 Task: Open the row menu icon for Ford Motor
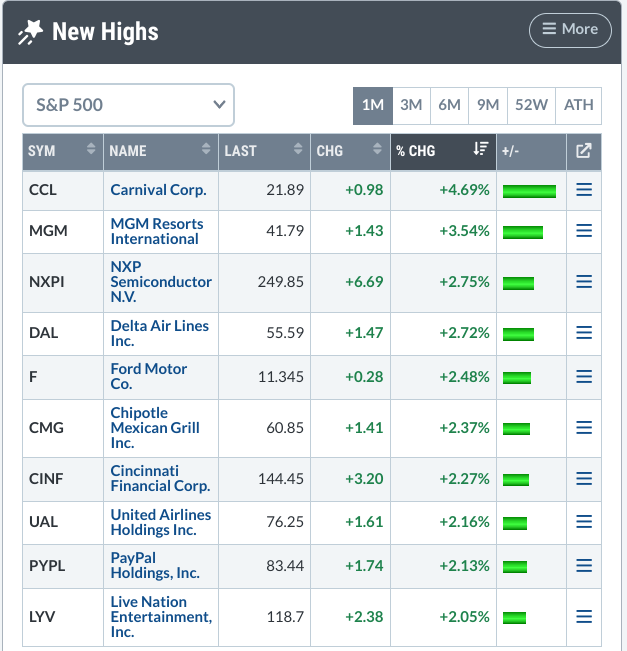coord(584,377)
